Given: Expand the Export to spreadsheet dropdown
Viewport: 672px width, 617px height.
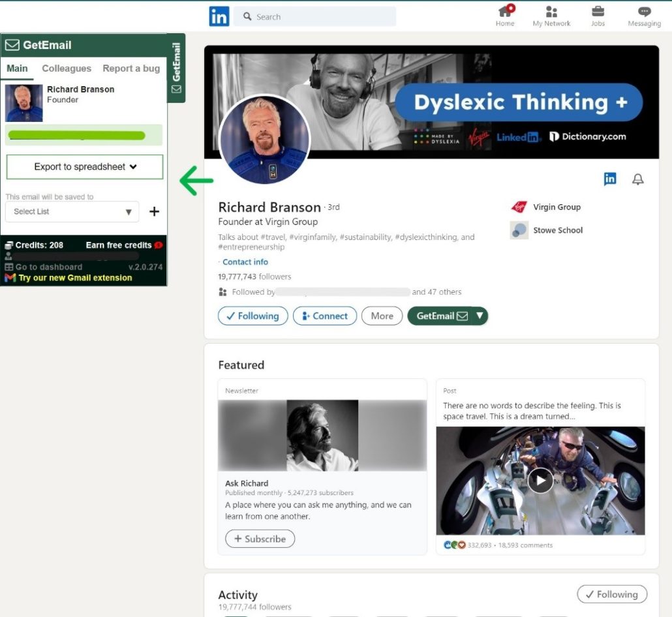Looking at the screenshot, I should [85, 167].
